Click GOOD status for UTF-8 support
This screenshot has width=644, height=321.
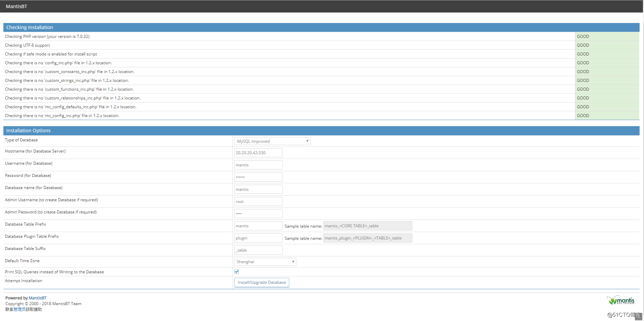click(607, 45)
